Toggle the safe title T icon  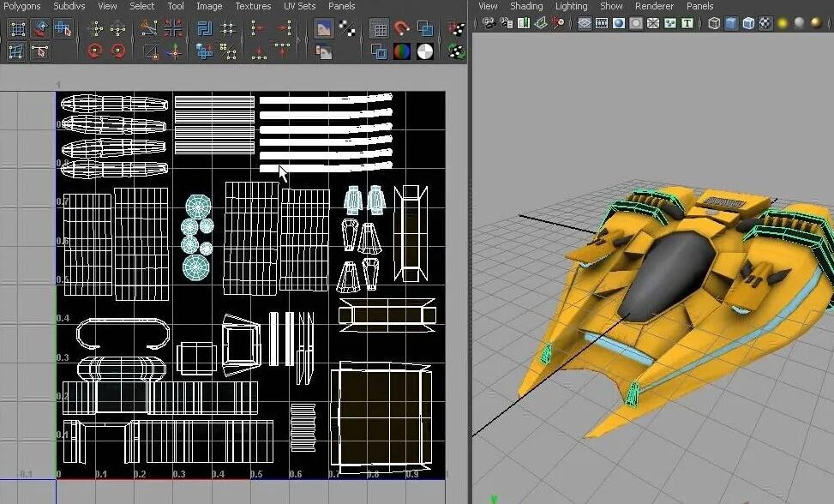pyautogui.click(x=687, y=23)
